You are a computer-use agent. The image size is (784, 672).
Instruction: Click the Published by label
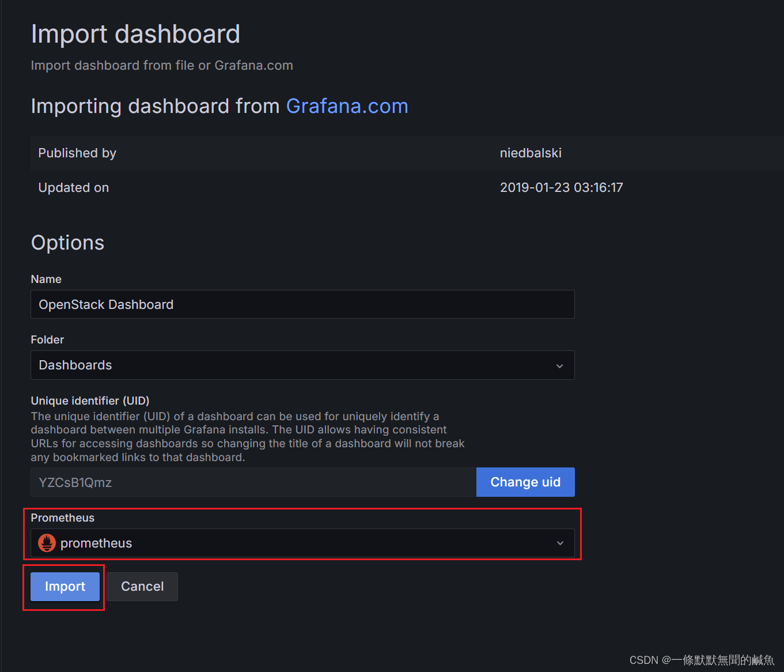77,153
